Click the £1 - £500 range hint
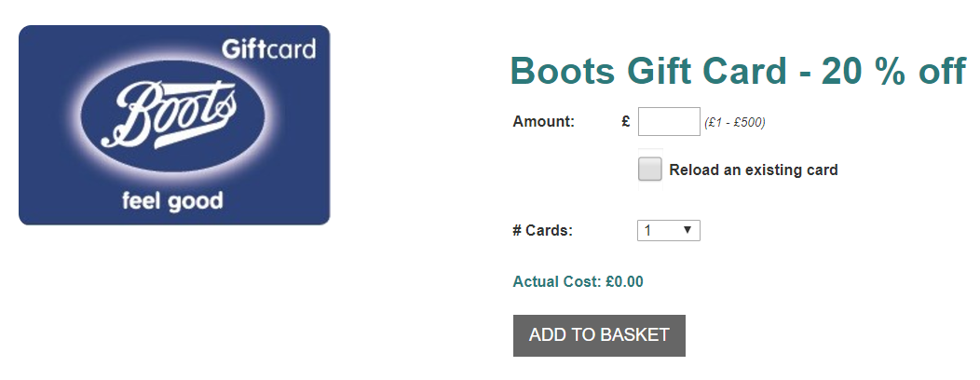This screenshot has height=380, width=980. (734, 123)
